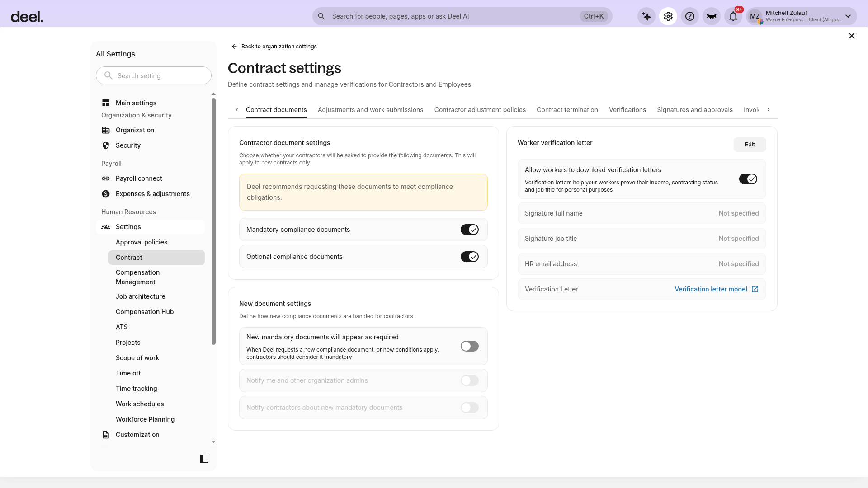This screenshot has height=488, width=868.
Task: Close the settings panel with X
Action: [852, 36]
